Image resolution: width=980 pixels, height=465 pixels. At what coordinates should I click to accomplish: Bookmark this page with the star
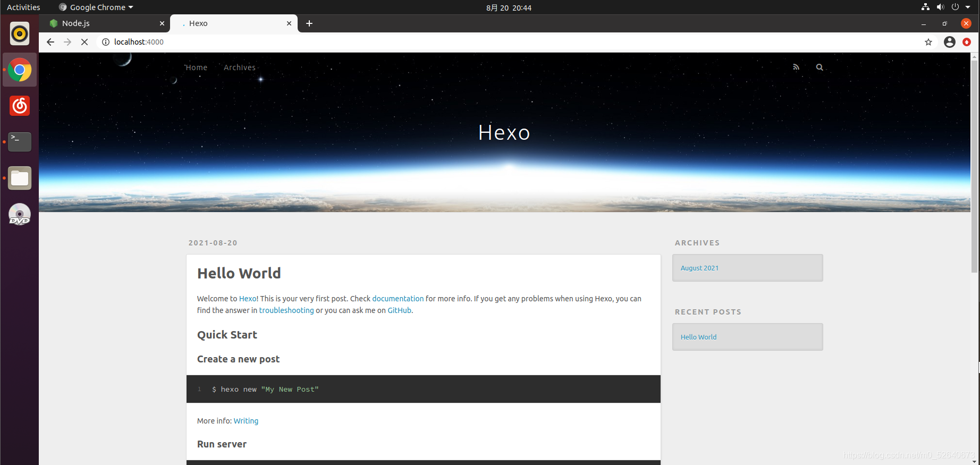928,42
